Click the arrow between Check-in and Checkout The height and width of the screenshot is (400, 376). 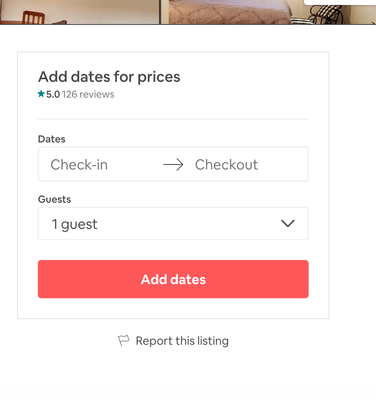[x=173, y=165]
